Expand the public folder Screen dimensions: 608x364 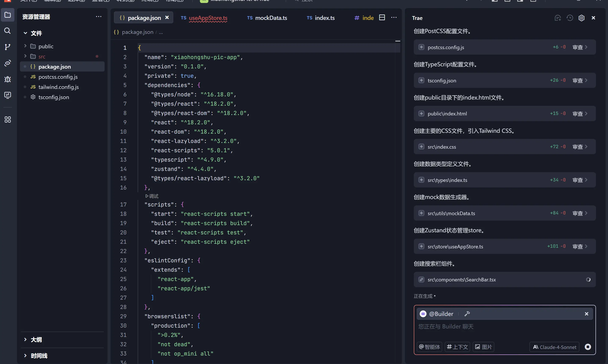(25, 46)
